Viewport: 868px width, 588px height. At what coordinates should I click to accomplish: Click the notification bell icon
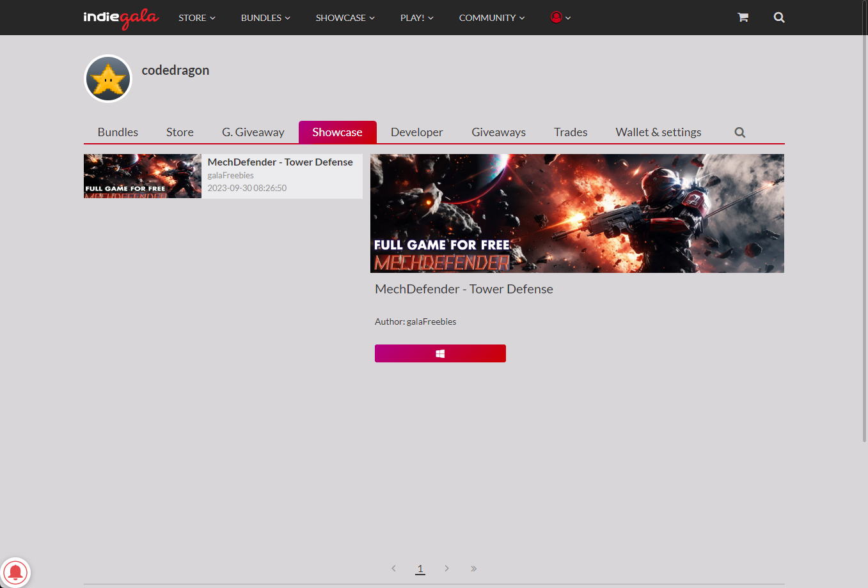15,572
